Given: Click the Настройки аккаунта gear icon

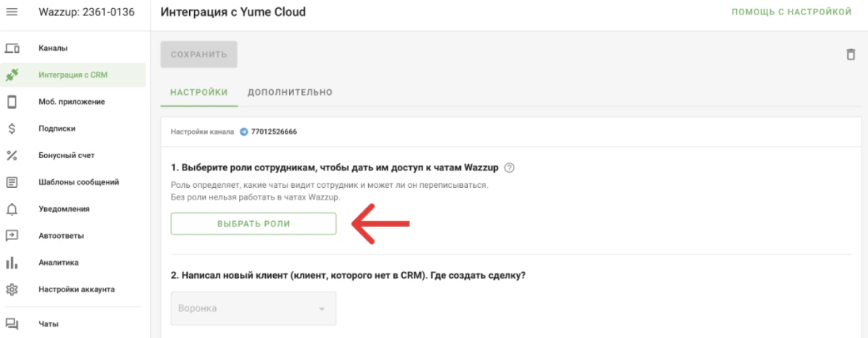Looking at the screenshot, I should point(12,289).
